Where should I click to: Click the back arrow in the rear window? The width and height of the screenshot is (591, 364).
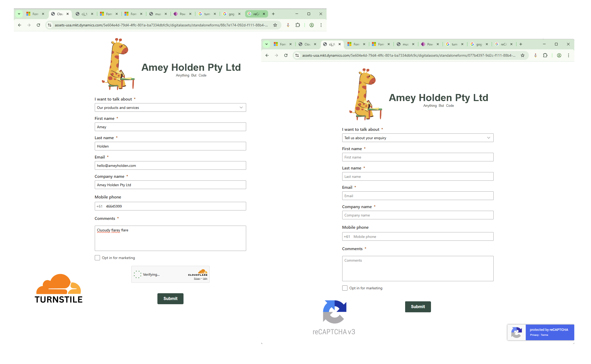(20, 25)
